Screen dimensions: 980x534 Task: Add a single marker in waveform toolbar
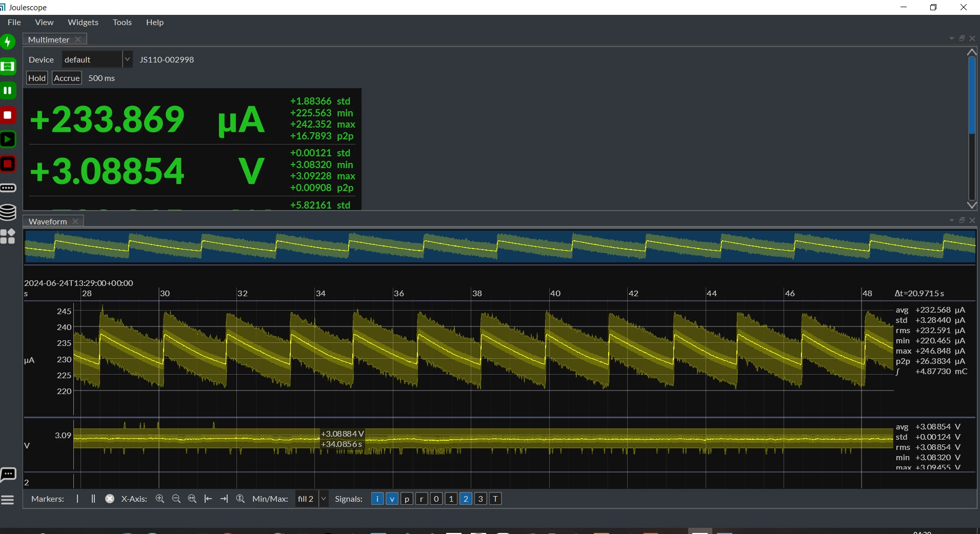(x=77, y=499)
